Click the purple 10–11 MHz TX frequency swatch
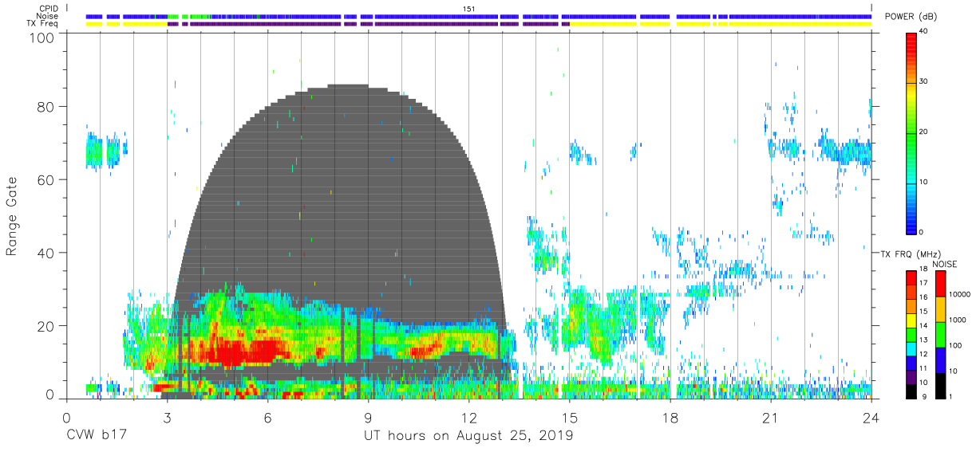The image size is (980, 452). [x=911, y=377]
